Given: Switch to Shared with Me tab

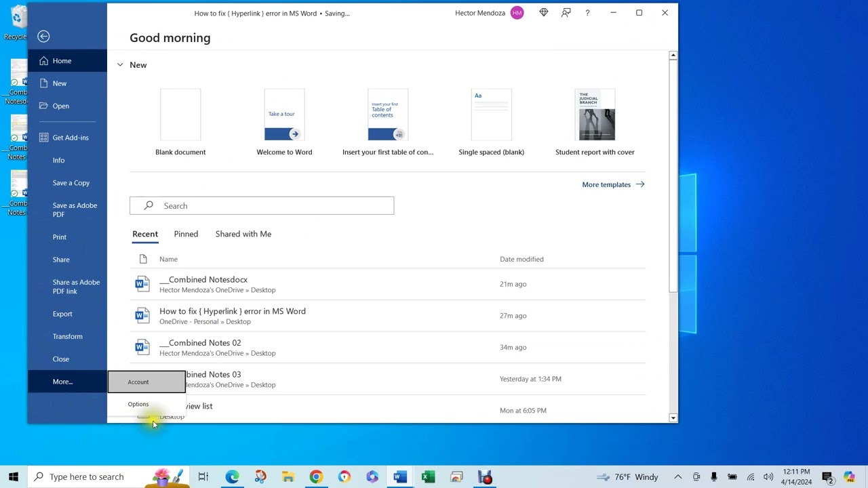Looking at the screenshot, I should click(243, 235).
